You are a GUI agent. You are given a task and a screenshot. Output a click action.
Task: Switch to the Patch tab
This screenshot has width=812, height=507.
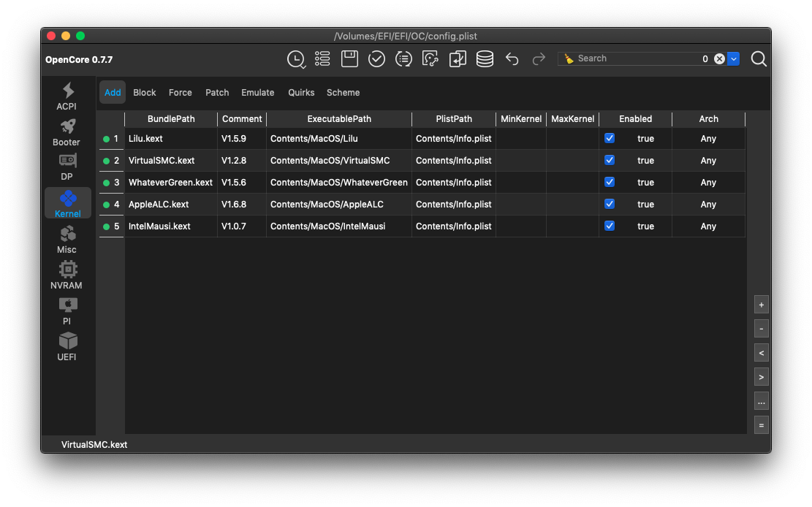click(x=217, y=93)
